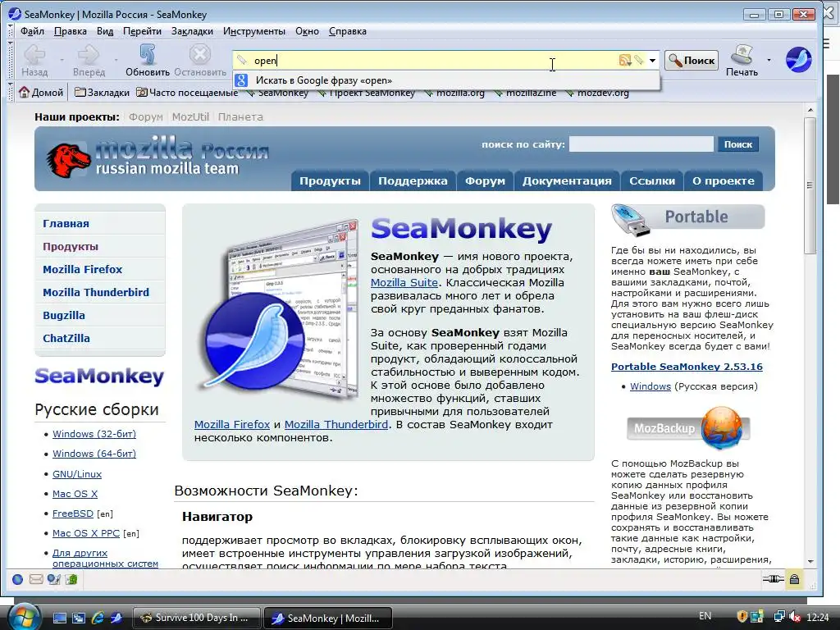Click the Остановить stop icon
Screen dimensions: 840x630
click(x=200, y=55)
